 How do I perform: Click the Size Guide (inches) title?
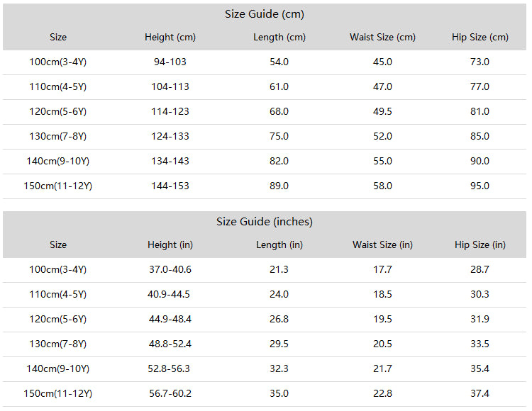pyautogui.click(x=265, y=222)
